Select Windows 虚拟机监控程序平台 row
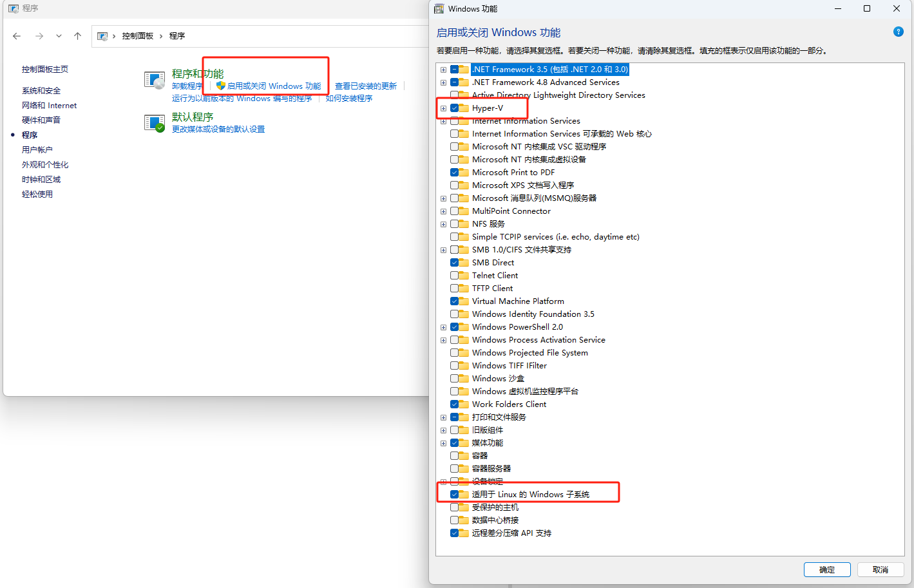 tap(525, 391)
